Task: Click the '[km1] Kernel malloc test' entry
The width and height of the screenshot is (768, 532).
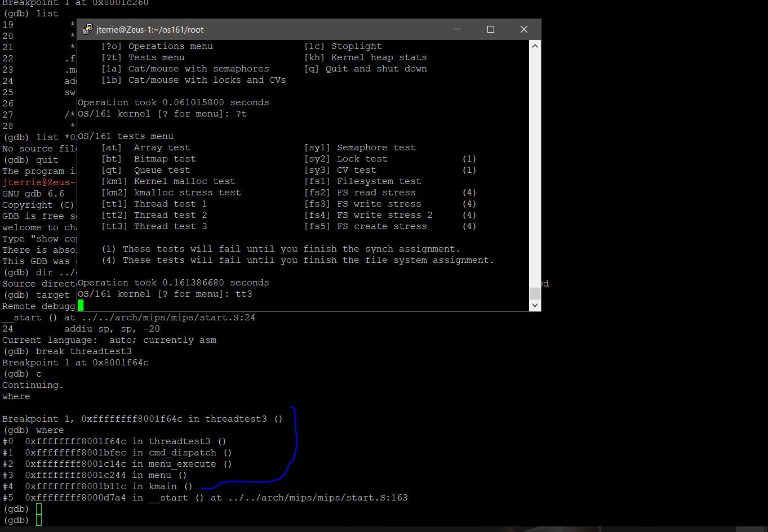Action: [168, 181]
